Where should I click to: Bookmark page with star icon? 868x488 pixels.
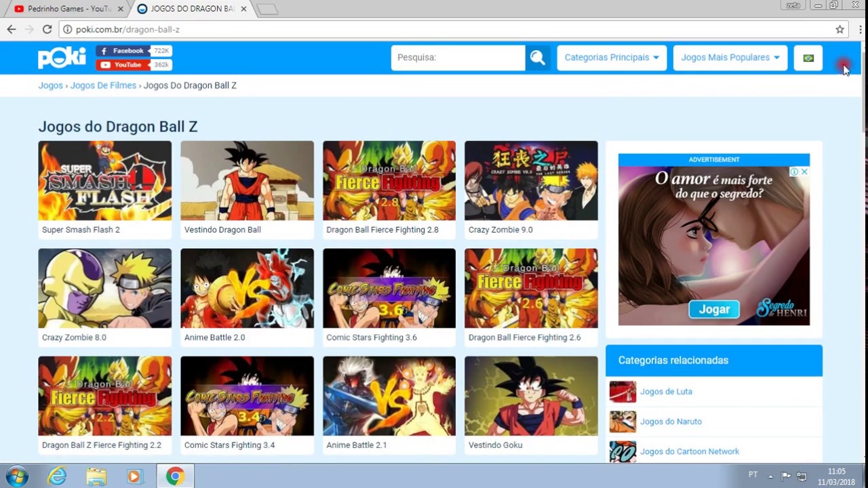[x=840, y=29]
